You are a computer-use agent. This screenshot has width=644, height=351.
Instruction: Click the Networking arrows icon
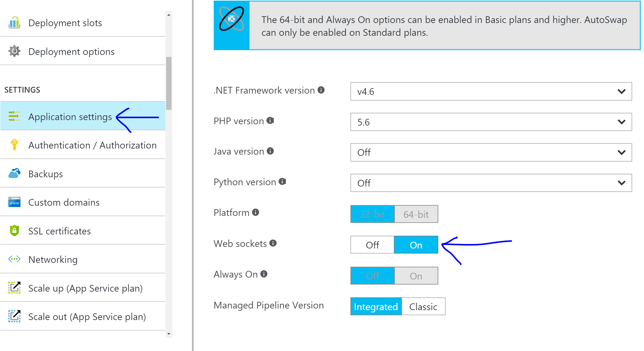(14, 259)
